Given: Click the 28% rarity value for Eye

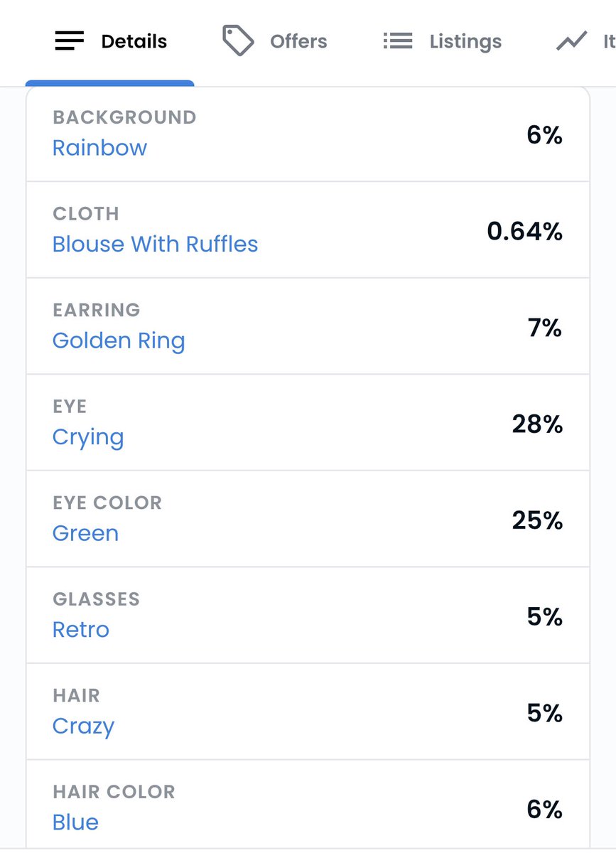Looking at the screenshot, I should (x=538, y=424).
